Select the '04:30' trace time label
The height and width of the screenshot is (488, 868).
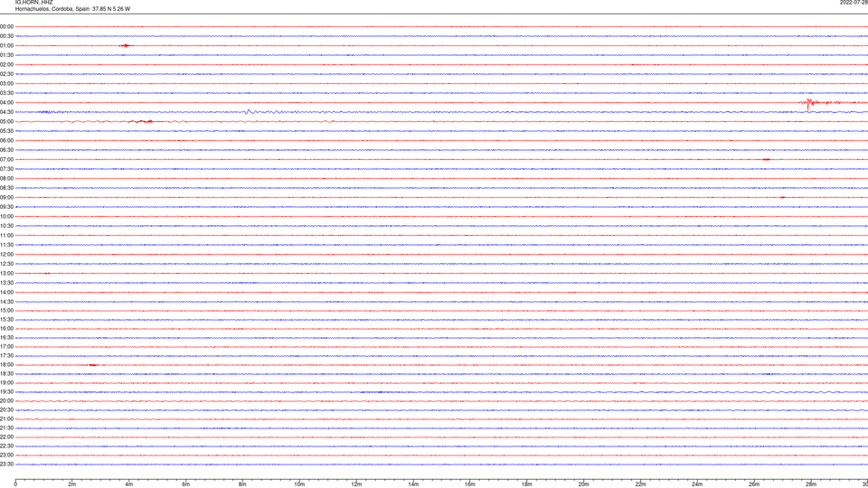6,112
